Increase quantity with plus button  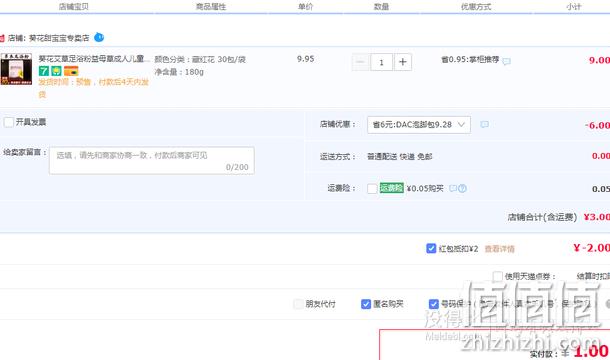coord(403,62)
